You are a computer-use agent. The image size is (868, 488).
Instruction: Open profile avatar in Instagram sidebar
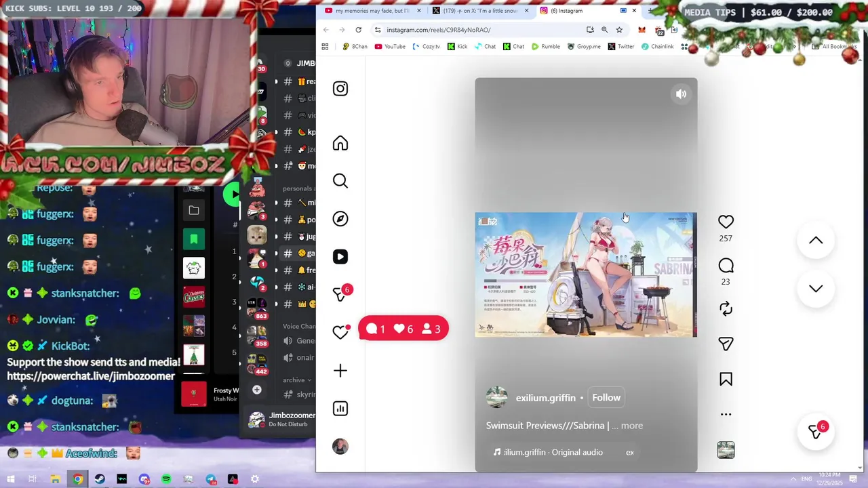[x=340, y=447]
